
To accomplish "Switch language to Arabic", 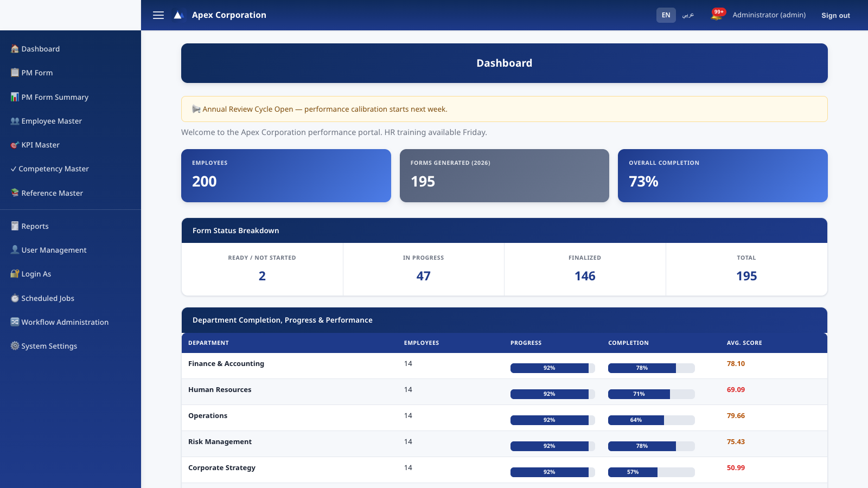I will point(688,15).
